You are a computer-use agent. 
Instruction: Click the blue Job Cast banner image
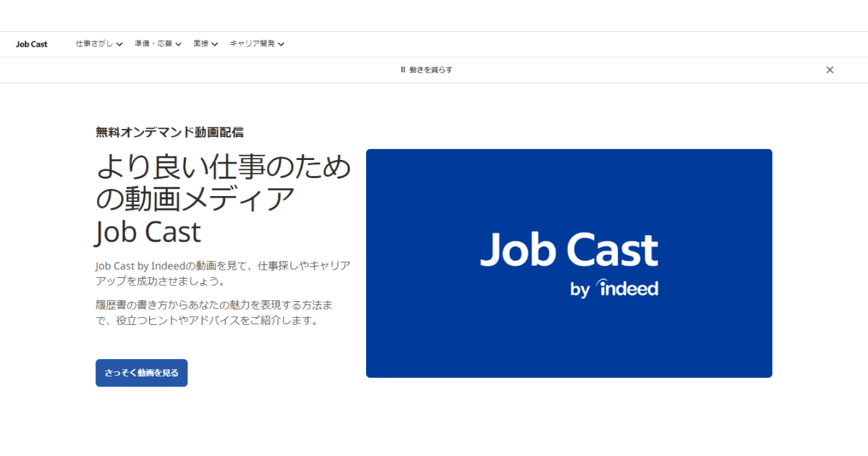coord(569,340)
